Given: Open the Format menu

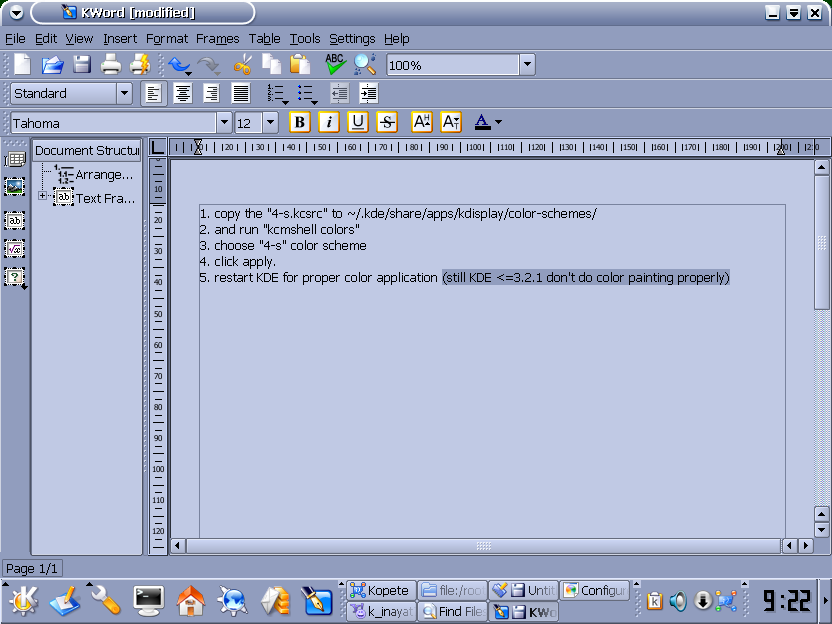Looking at the screenshot, I should [x=167, y=39].
